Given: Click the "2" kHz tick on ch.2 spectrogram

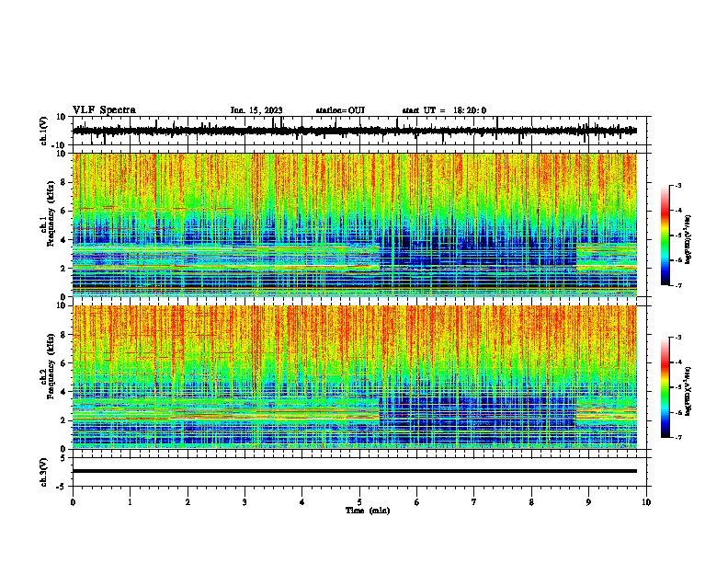Looking at the screenshot, I should pyautogui.click(x=63, y=420).
